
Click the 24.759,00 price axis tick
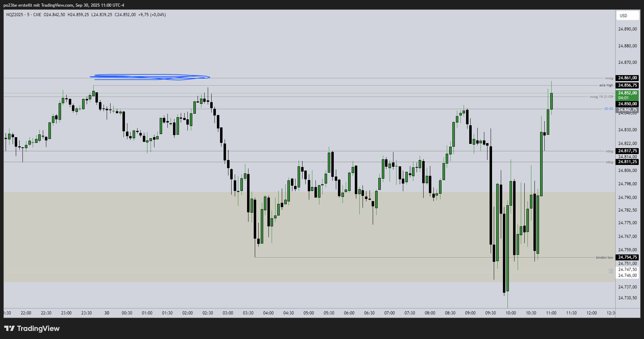pyautogui.click(x=627, y=250)
